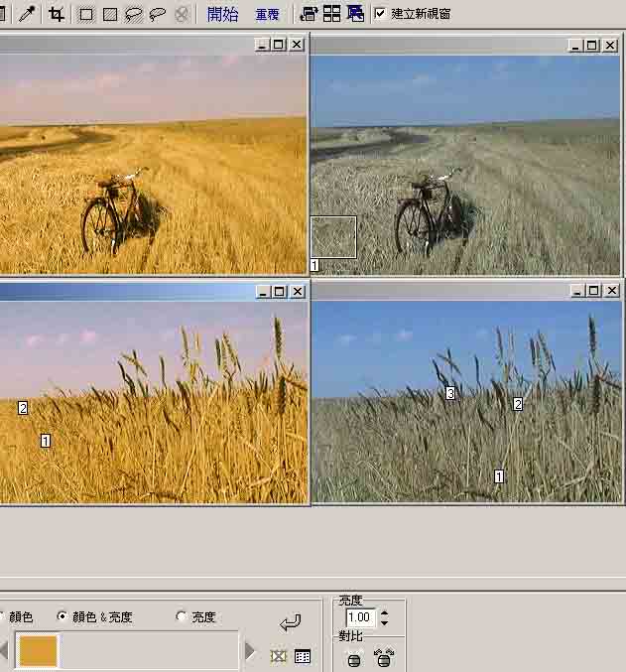Image resolution: width=626 pixels, height=672 pixels.
Task: Select the 亮度 radio option
Action: [181, 616]
